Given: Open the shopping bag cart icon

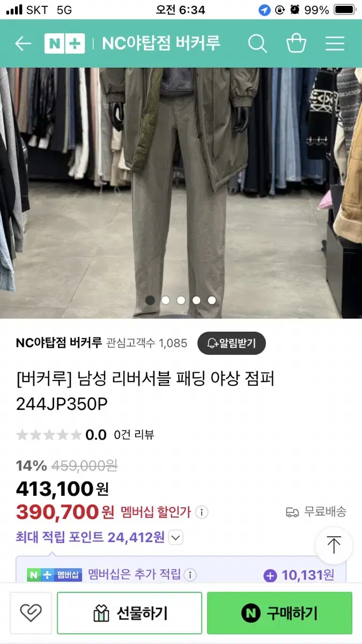Looking at the screenshot, I should [296, 43].
